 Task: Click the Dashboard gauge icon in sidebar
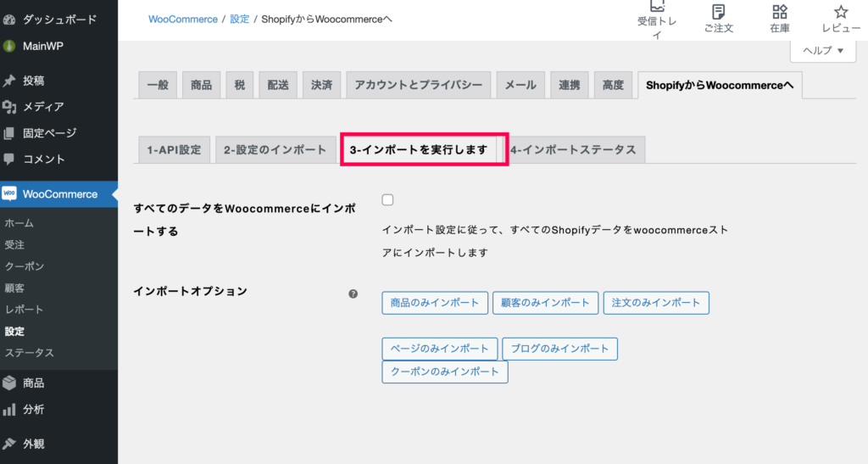[x=8, y=20]
